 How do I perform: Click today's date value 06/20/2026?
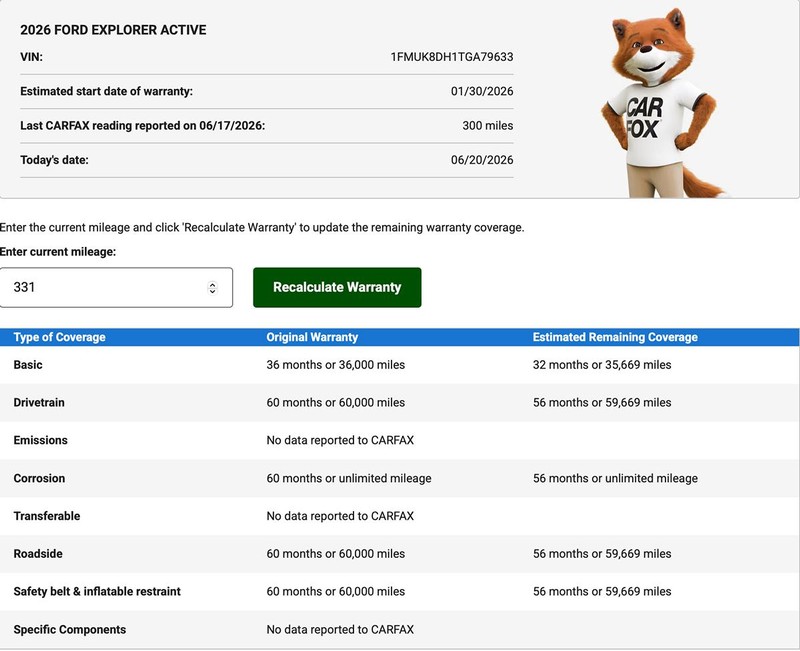(482, 160)
